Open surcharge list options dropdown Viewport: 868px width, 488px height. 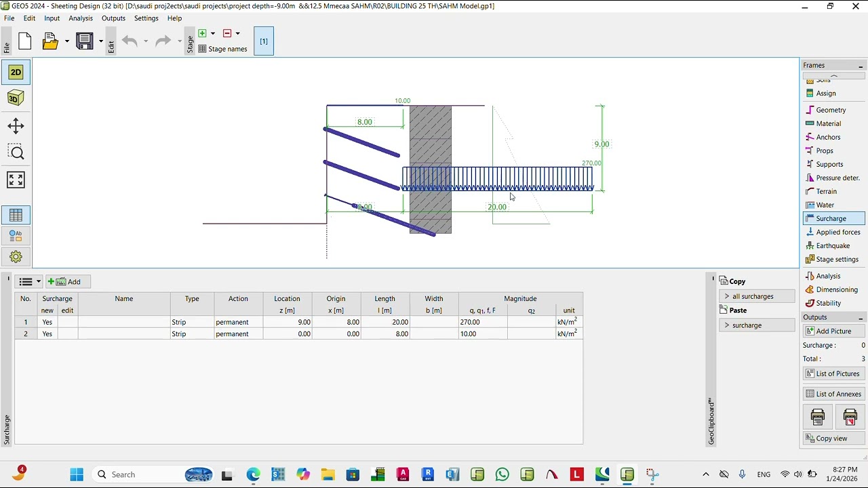(29, 281)
